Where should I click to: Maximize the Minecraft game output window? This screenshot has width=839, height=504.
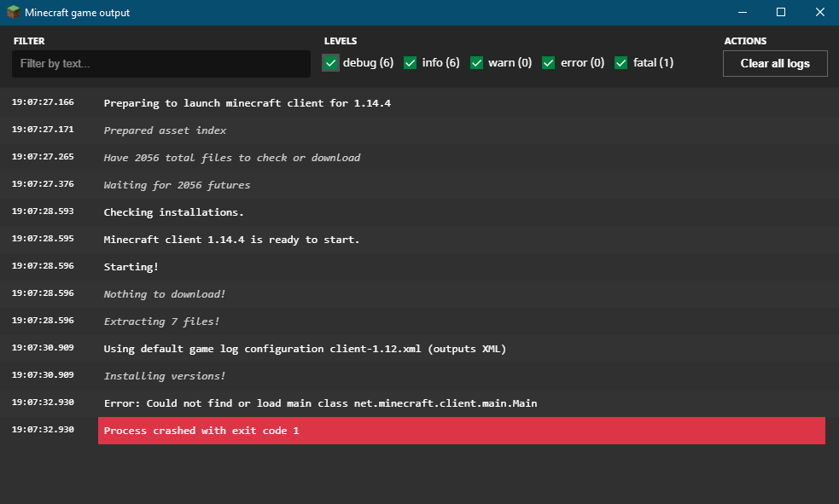pyautogui.click(x=781, y=12)
